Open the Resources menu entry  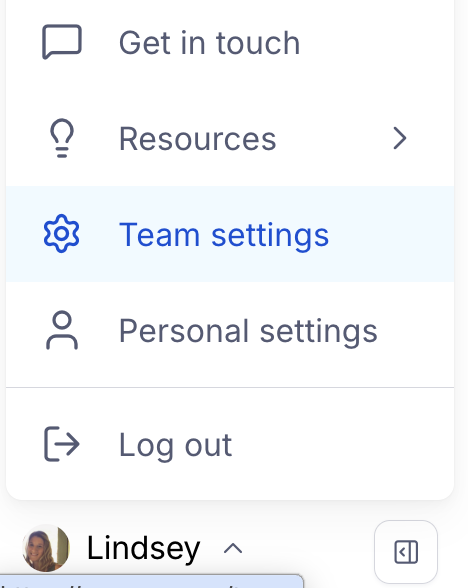tap(230, 138)
